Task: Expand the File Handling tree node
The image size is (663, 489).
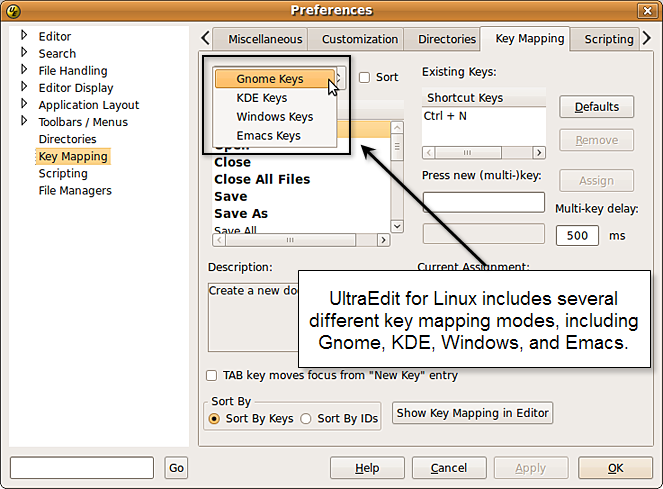Action: pyautogui.click(x=24, y=69)
